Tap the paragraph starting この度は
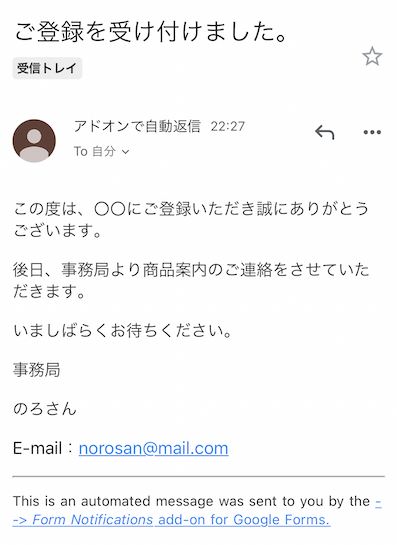 (x=191, y=220)
